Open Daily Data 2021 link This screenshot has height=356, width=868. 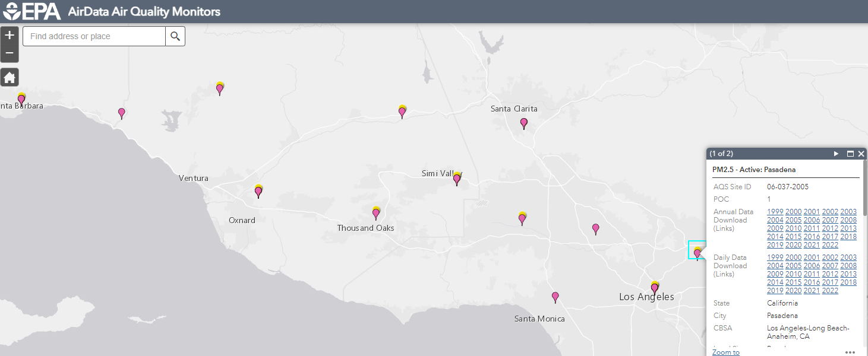click(812, 291)
